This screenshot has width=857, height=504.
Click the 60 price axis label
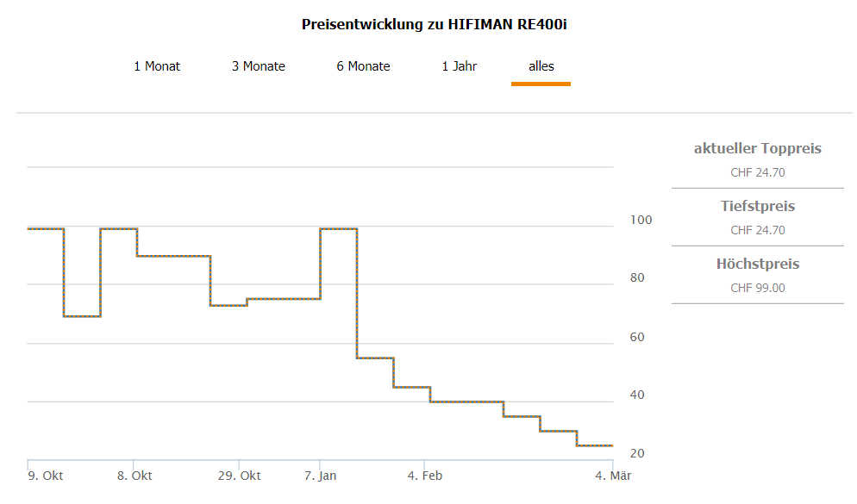(x=638, y=337)
